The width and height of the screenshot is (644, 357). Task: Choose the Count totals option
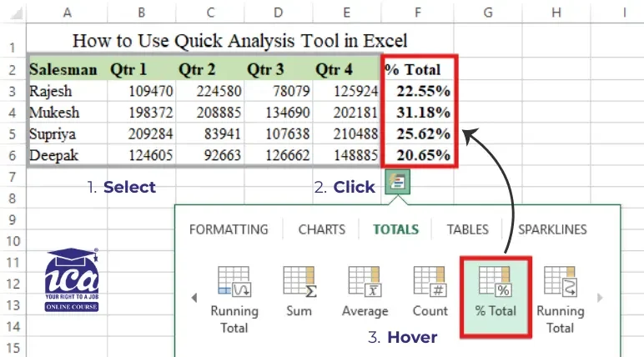point(430,292)
